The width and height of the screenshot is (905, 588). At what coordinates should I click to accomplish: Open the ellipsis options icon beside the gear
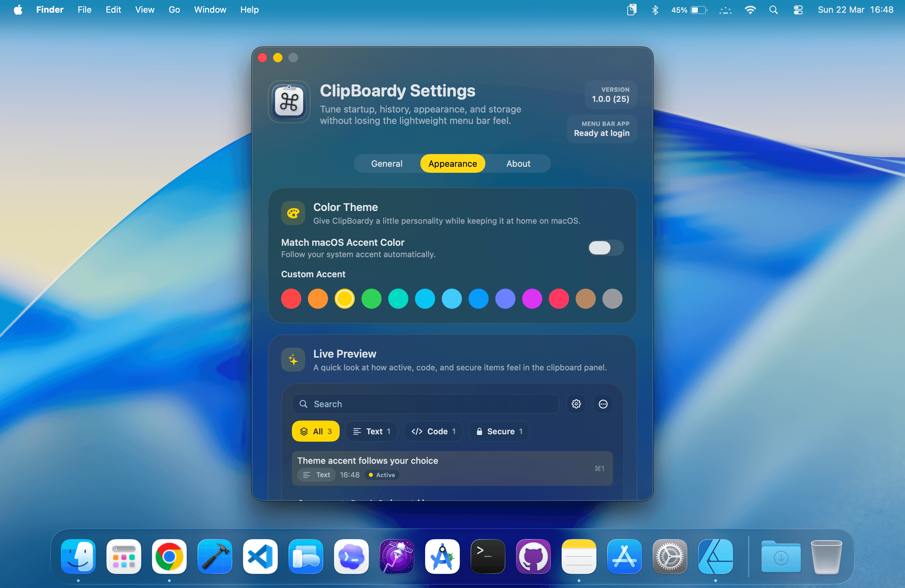pos(603,404)
